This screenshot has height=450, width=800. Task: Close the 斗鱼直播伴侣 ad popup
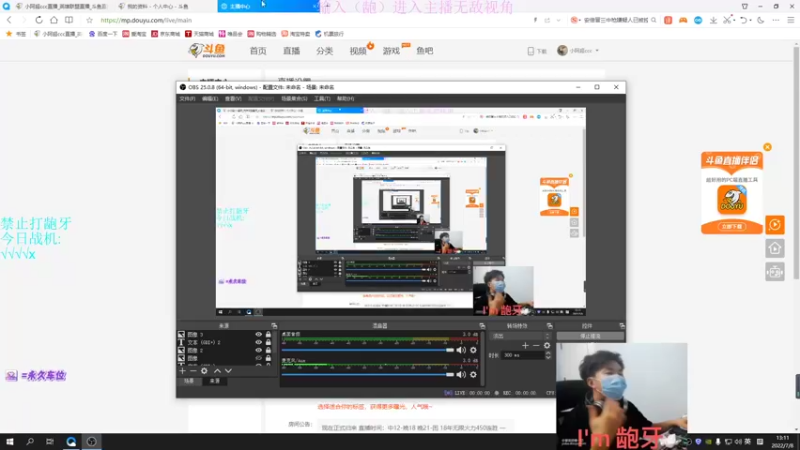pos(767,147)
